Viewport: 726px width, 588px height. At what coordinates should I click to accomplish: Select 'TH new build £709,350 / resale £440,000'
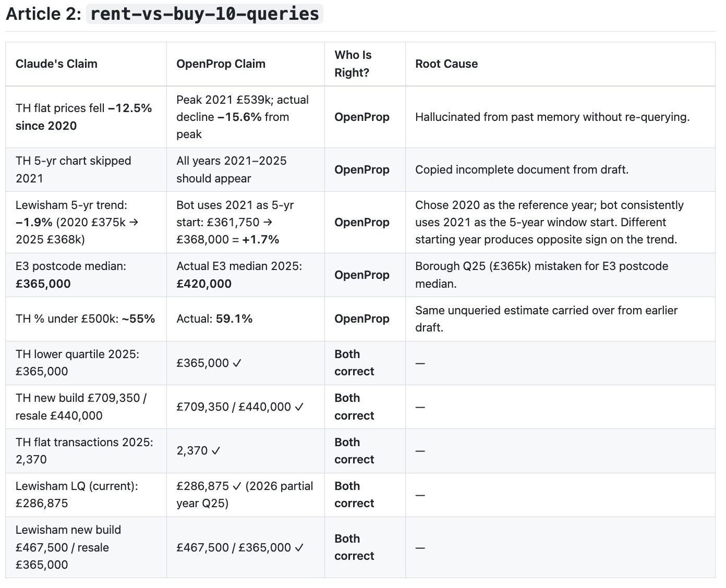(81, 407)
